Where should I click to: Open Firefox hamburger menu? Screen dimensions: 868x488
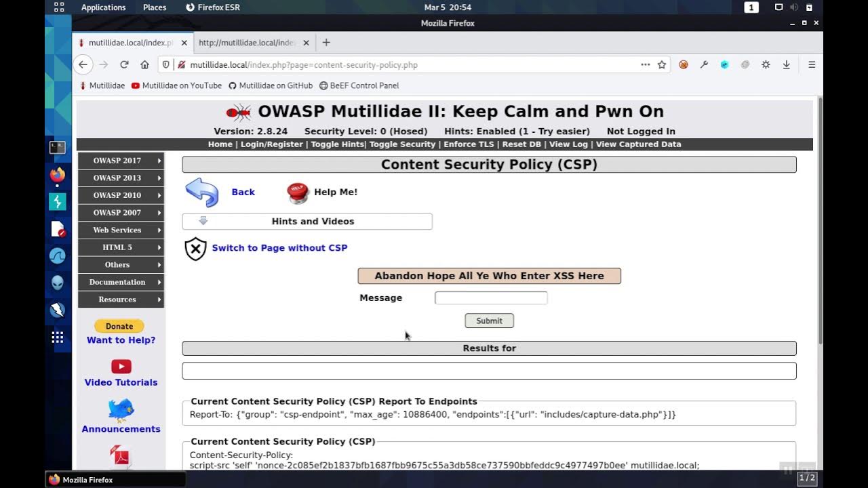coord(812,64)
